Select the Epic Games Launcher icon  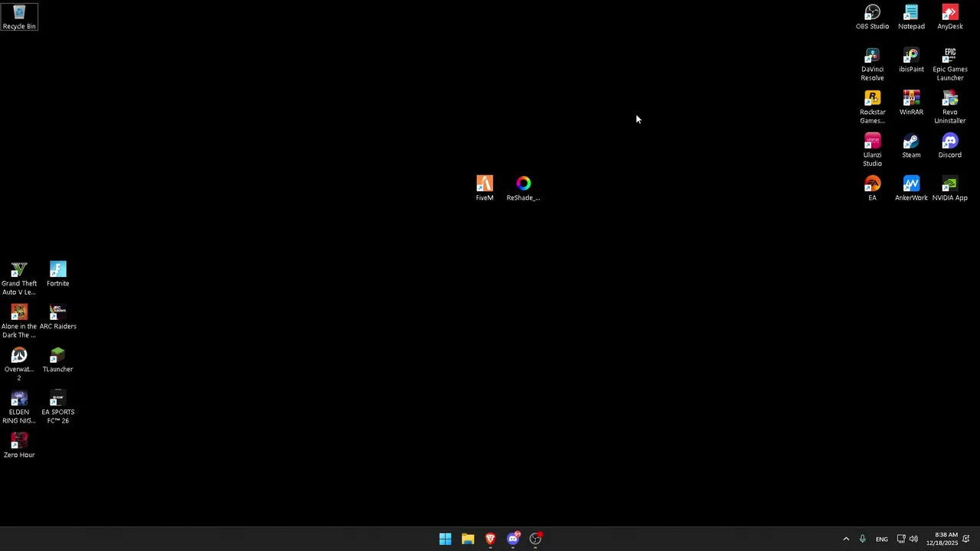coord(949,64)
